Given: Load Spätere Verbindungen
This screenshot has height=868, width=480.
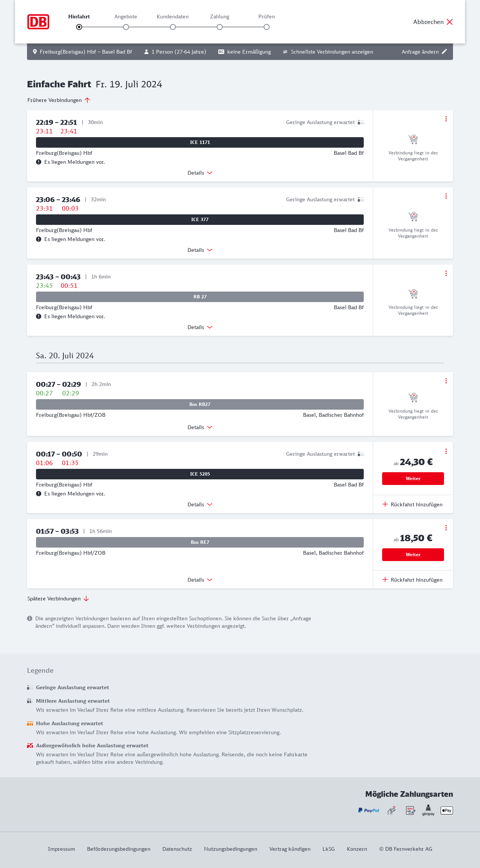Looking at the screenshot, I should pyautogui.click(x=58, y=599).
